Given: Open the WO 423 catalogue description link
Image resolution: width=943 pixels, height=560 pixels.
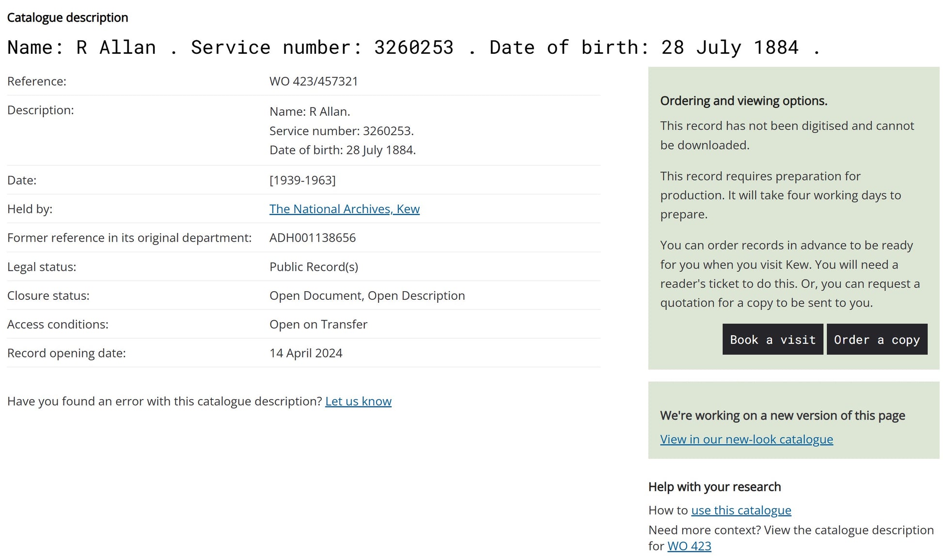Looking at the screenshot, I should (x=689, y=546).
